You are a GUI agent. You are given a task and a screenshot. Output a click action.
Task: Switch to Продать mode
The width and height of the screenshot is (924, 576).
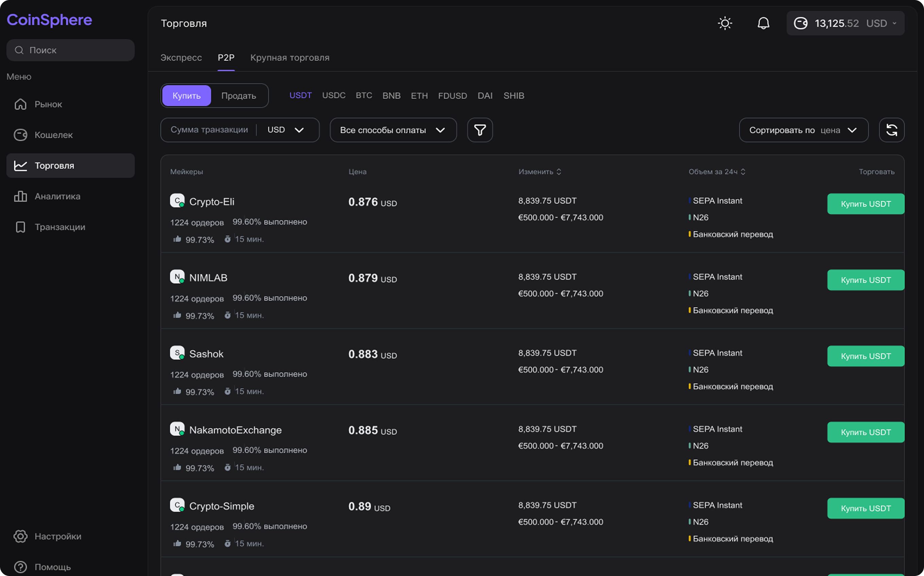[x=238, y=96]
